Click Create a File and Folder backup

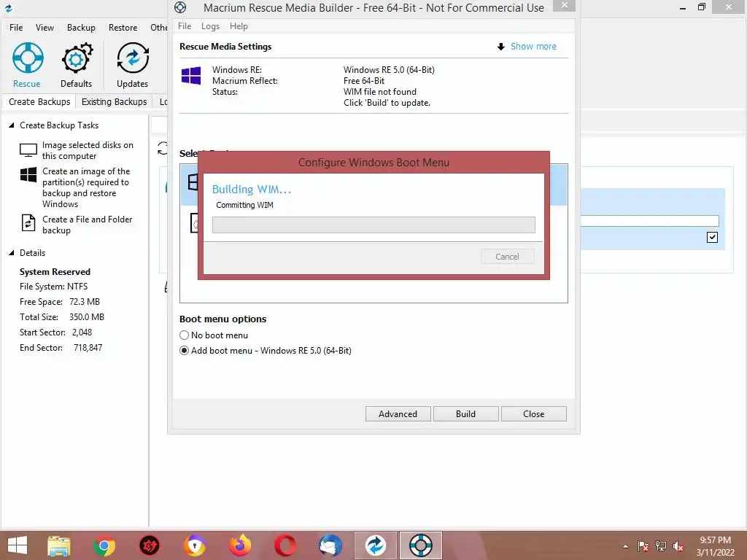click(88, 225)
